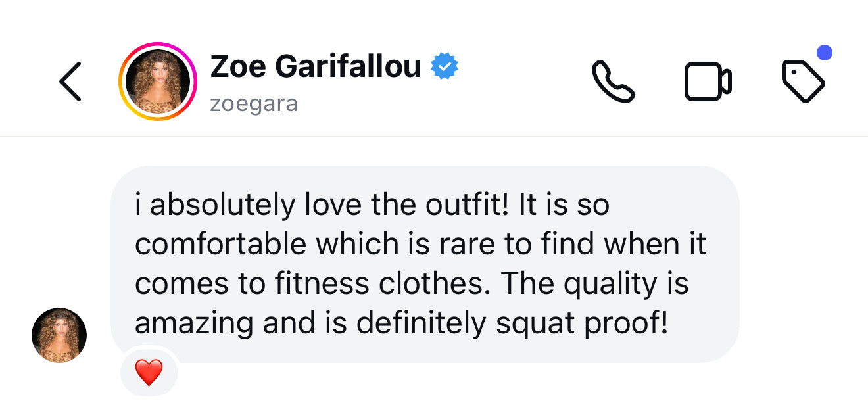Tap the reaction pill under the message

coord(149,373)
